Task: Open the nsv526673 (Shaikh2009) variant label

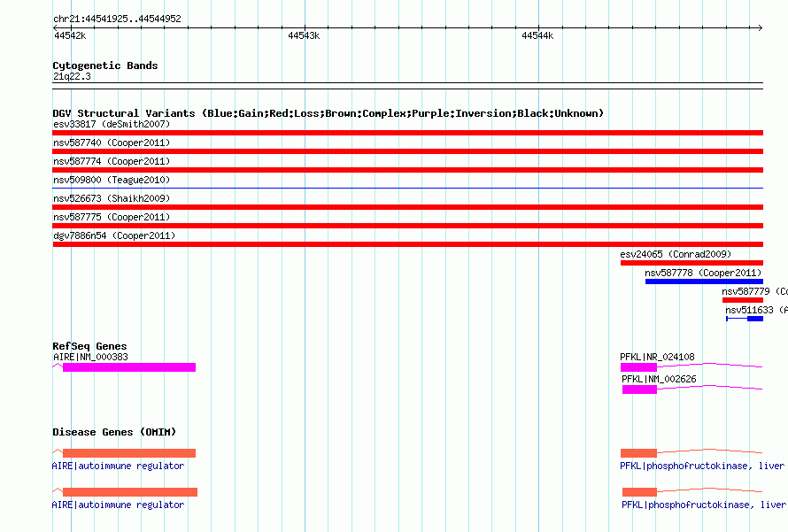Action: (112, 198)
